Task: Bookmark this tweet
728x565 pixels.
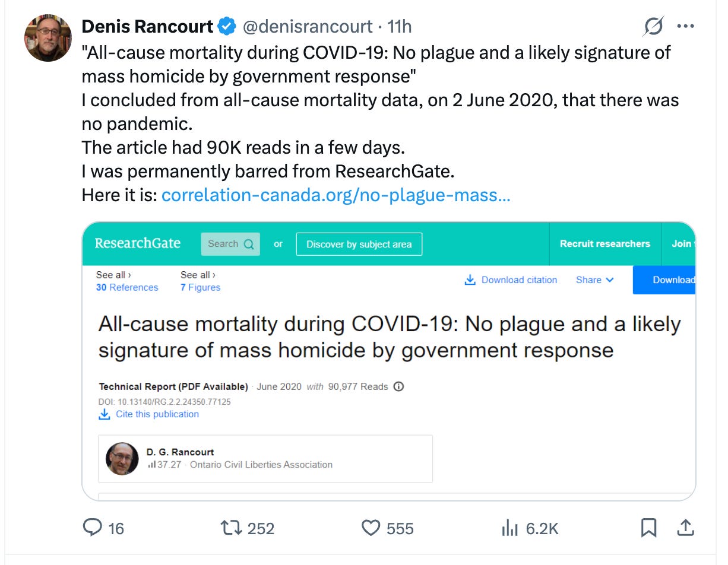Action: point(648,528)
